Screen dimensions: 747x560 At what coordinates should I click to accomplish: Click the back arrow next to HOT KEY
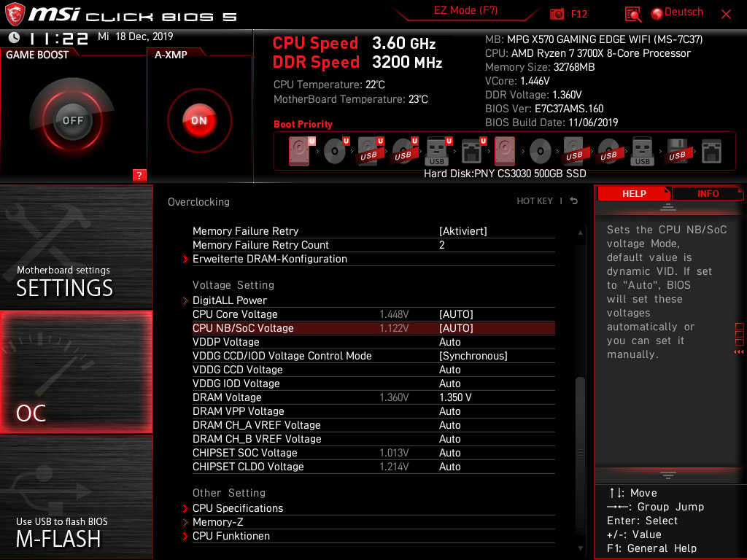click(574, 201)
